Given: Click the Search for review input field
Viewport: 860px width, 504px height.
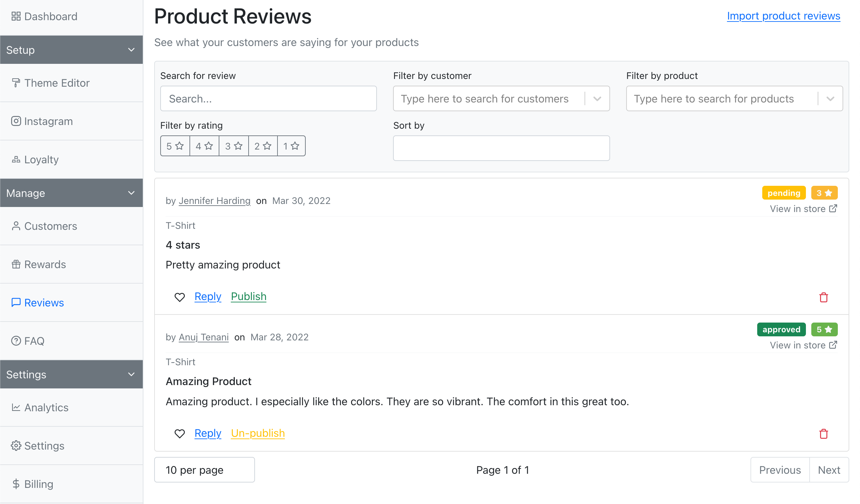Looking at the screenshot, I should (269, 98).
